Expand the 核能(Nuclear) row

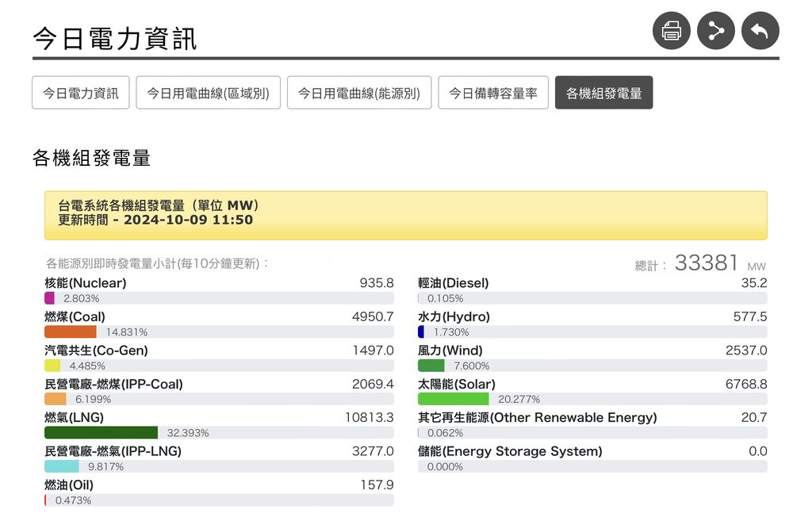86,283
